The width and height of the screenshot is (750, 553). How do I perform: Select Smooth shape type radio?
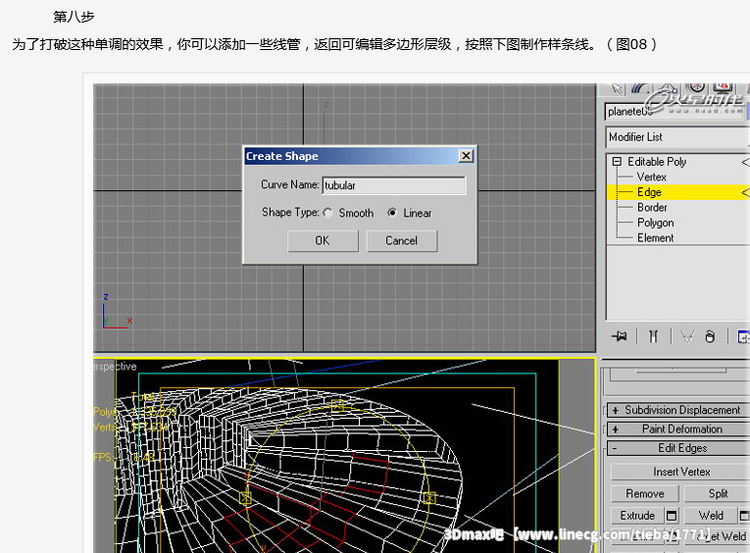pyautogui.click(x=328, y=213)
